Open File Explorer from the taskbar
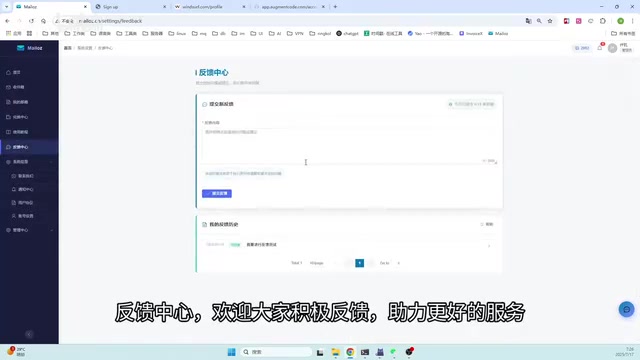This screenshot has height=360, width=640. pos(336,352)
